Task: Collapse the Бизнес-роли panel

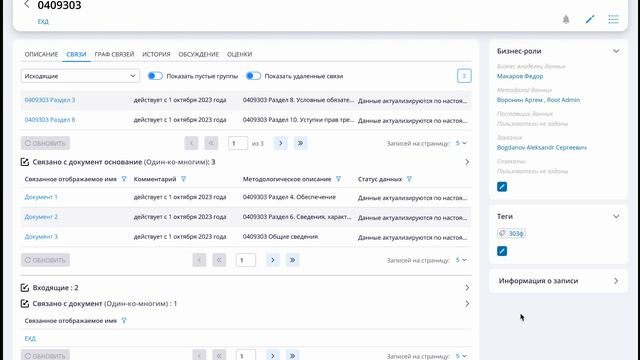Action: click(616, 51)
